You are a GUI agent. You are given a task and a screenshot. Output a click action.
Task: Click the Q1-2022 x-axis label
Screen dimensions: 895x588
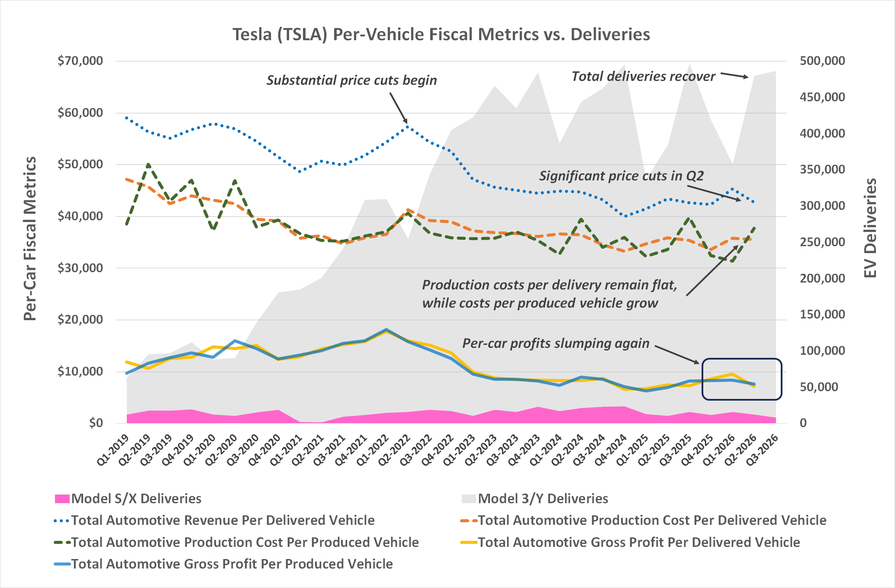tap(372, 450)
